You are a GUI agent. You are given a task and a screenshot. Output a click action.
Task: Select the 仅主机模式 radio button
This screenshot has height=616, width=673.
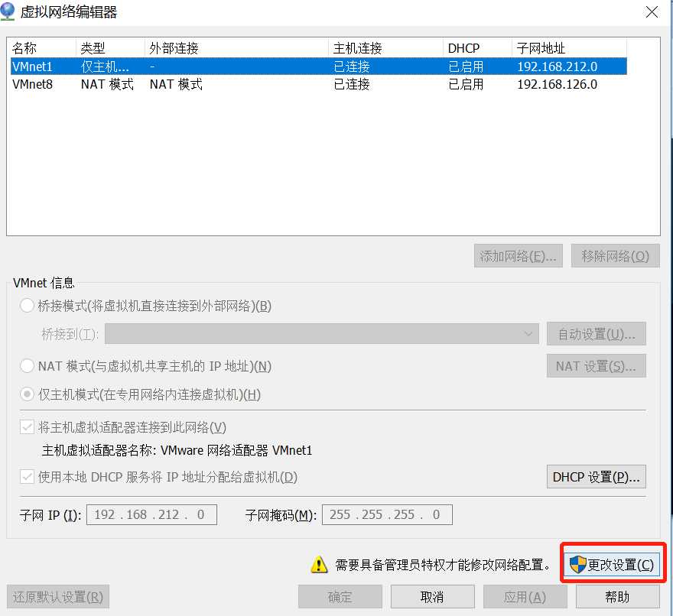point(27,394)
